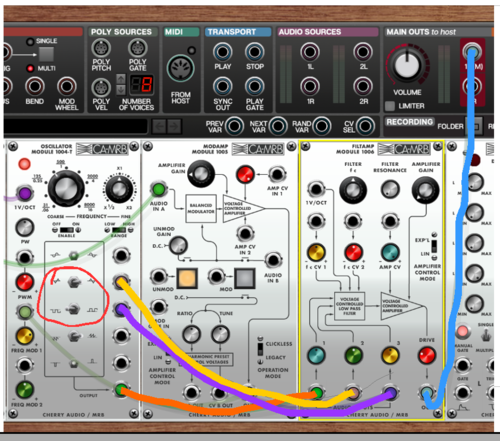This screenshot has height=441, width=500.
Task: Click the PREV VAR jack
Action: click(234, 126)
